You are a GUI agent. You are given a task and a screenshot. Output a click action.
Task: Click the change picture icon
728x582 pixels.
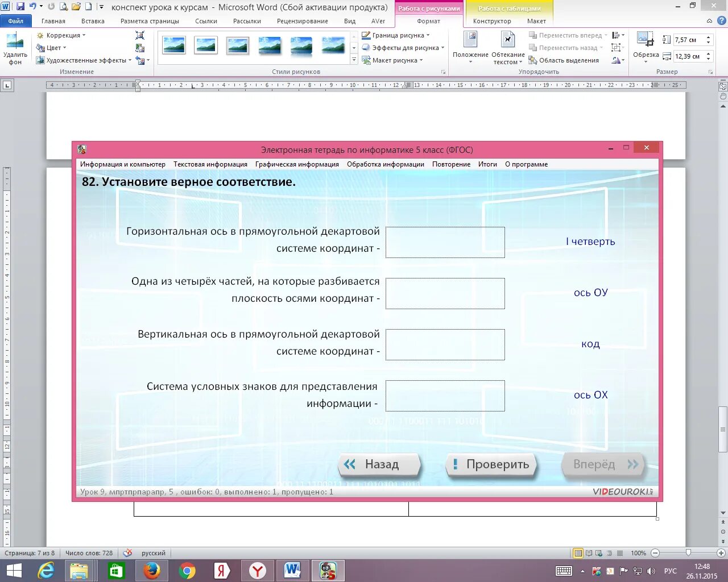coord(140,48)
